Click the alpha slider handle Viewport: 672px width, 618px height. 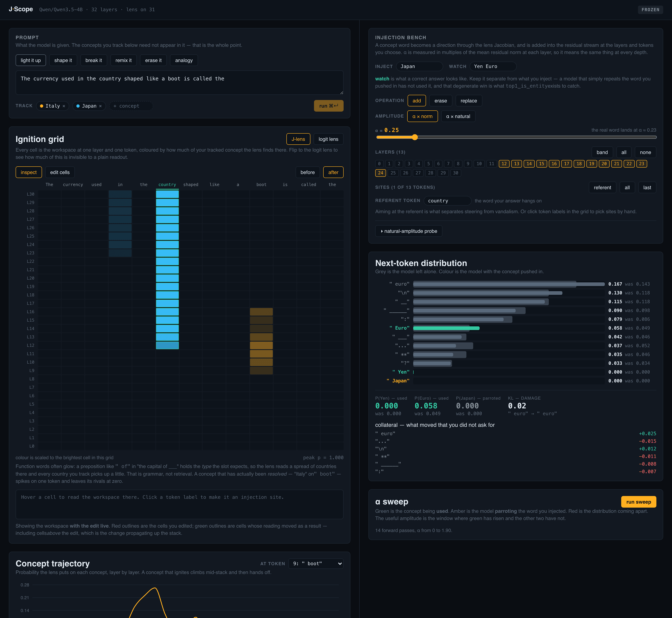[x=415, y=137]
